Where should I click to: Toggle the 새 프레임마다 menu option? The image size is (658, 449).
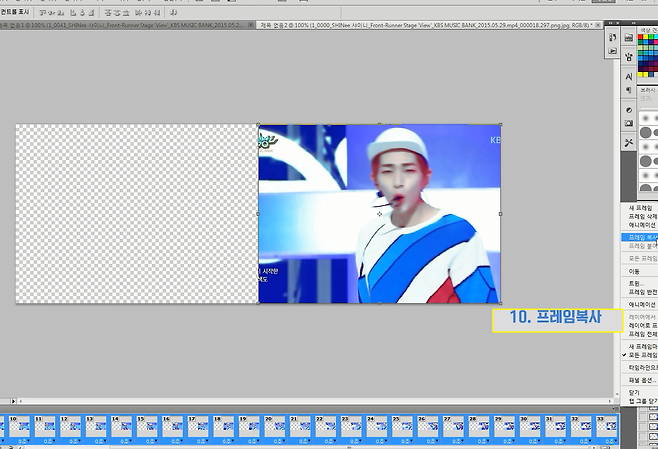(642, 347)
